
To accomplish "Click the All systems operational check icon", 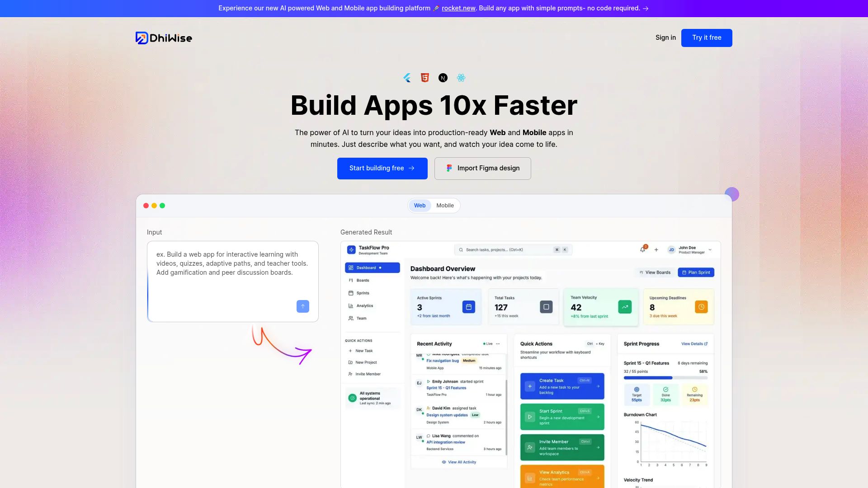I will [353, 398].
